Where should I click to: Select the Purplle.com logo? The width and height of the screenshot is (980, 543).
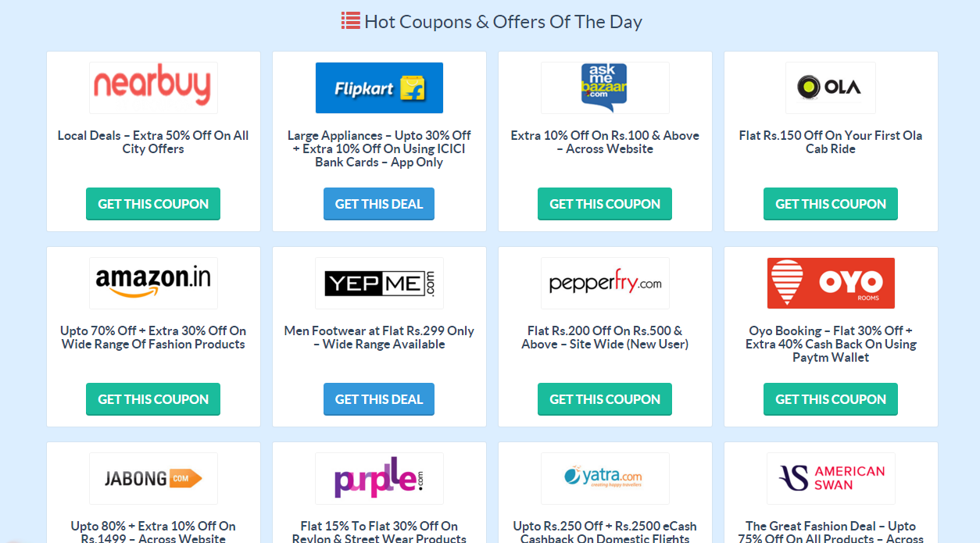379,478
